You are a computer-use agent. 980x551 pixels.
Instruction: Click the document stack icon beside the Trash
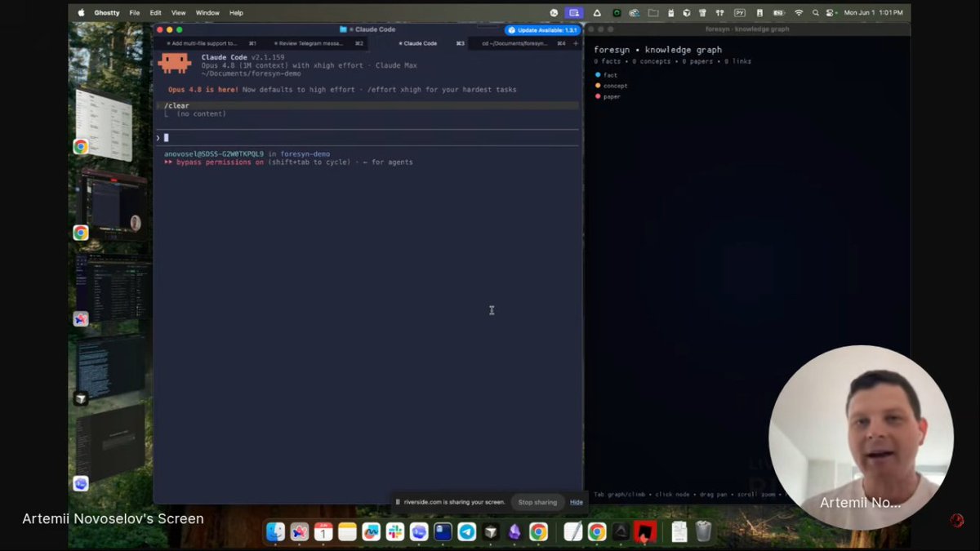point(679,532)
